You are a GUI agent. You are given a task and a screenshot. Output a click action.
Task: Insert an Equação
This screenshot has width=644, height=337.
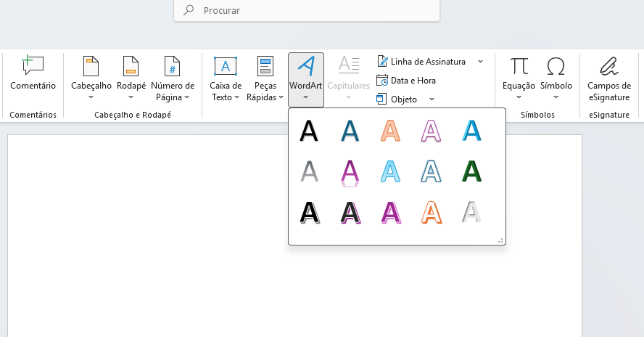point(519,78)
